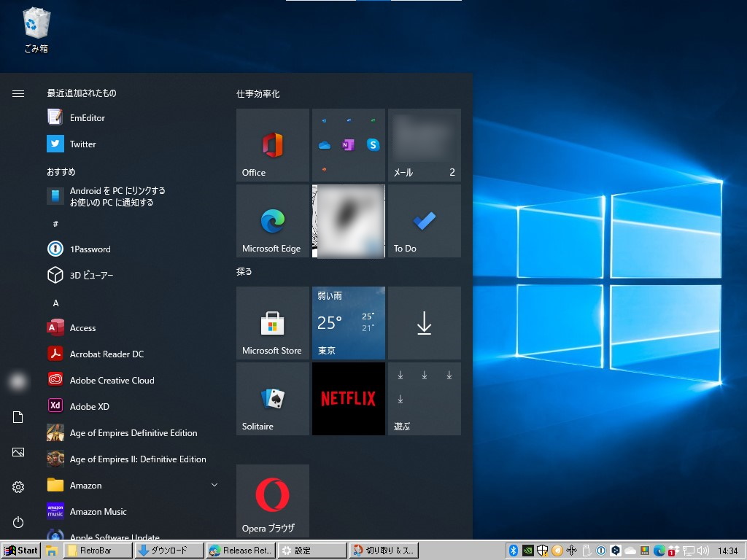Open the 遊ぶ tile folder
The width and height of the screenshot is (747, 560).
425,399
